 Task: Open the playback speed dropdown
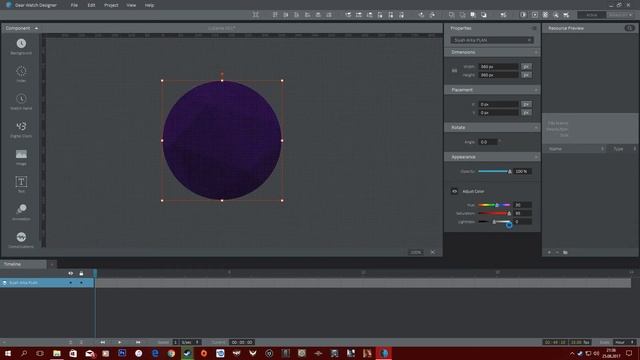click(x=191, y=342)
